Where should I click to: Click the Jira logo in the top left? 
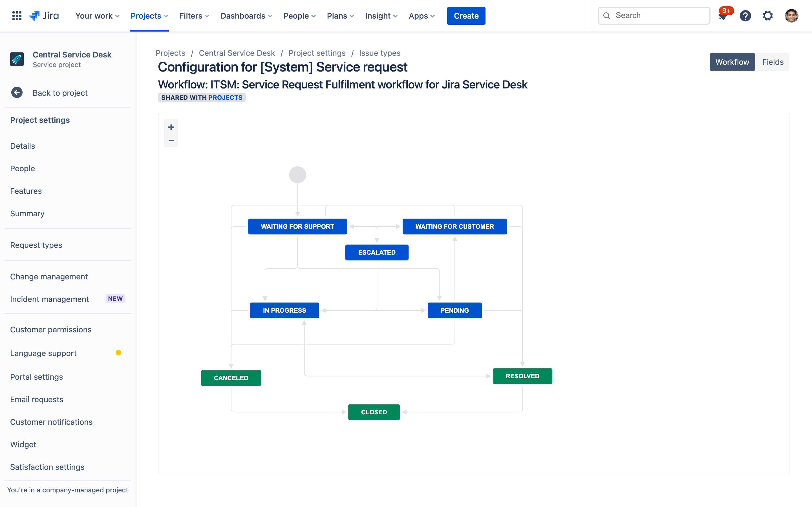pos(44,16)
